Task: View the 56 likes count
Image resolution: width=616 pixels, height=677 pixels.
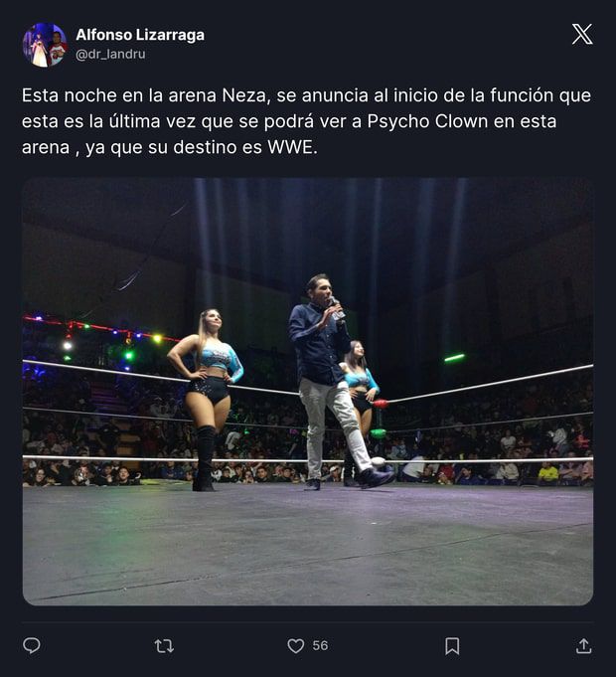Action: [x=320, y=646]
